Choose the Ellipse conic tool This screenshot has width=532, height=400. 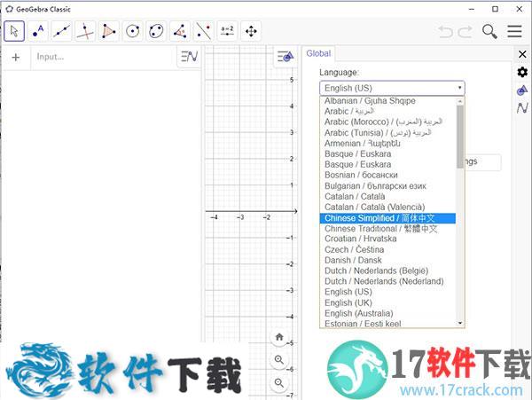tap(156, 32)
